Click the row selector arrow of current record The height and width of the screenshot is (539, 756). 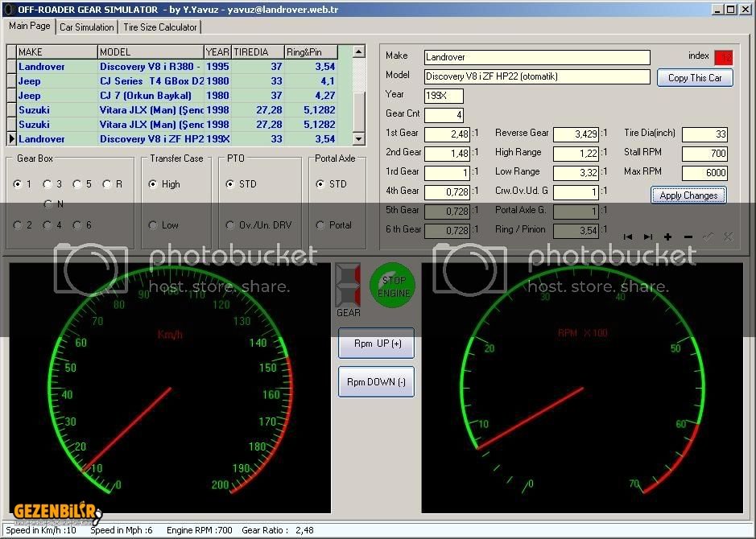click(x=11, y=138)
